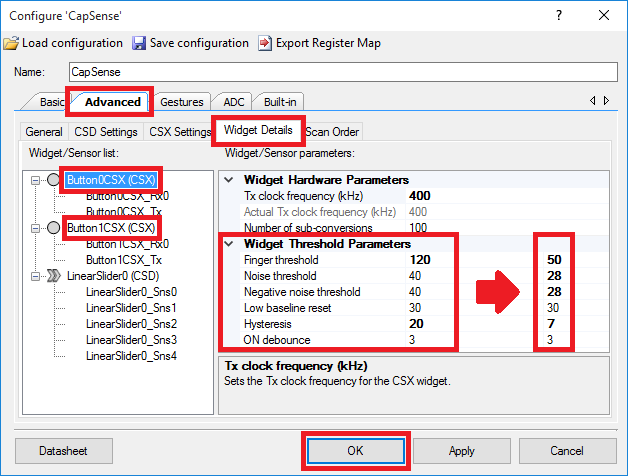Click the Actual Tx clock frequency row
Screen dimensions: 628x476
[425, 212]
